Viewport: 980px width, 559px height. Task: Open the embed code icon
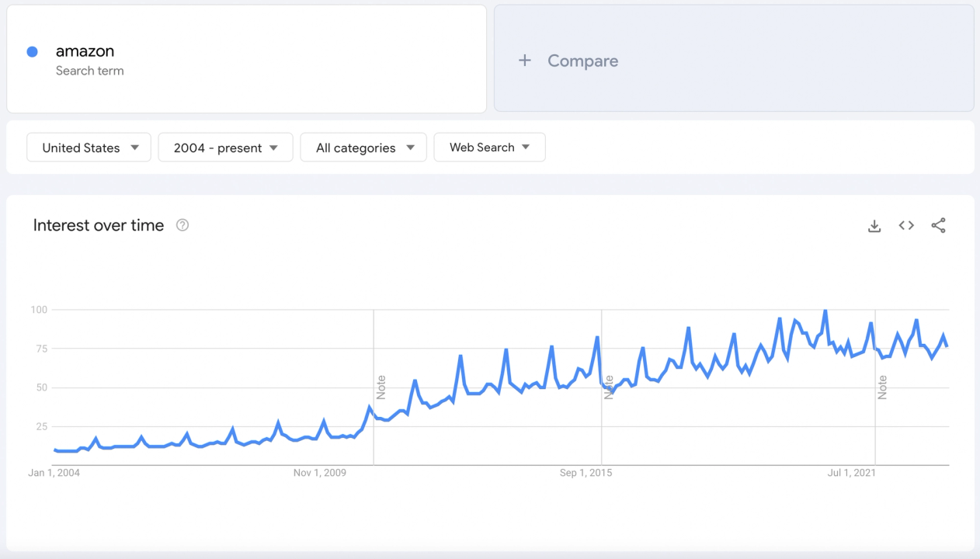[x=906, y=225]
